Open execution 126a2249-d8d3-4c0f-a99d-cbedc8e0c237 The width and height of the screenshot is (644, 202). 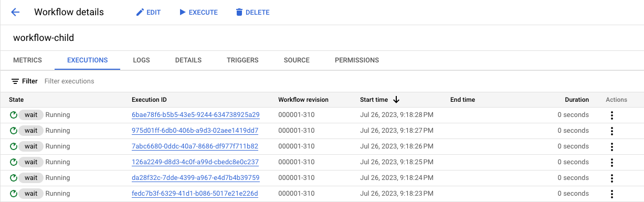pos(195,162)
